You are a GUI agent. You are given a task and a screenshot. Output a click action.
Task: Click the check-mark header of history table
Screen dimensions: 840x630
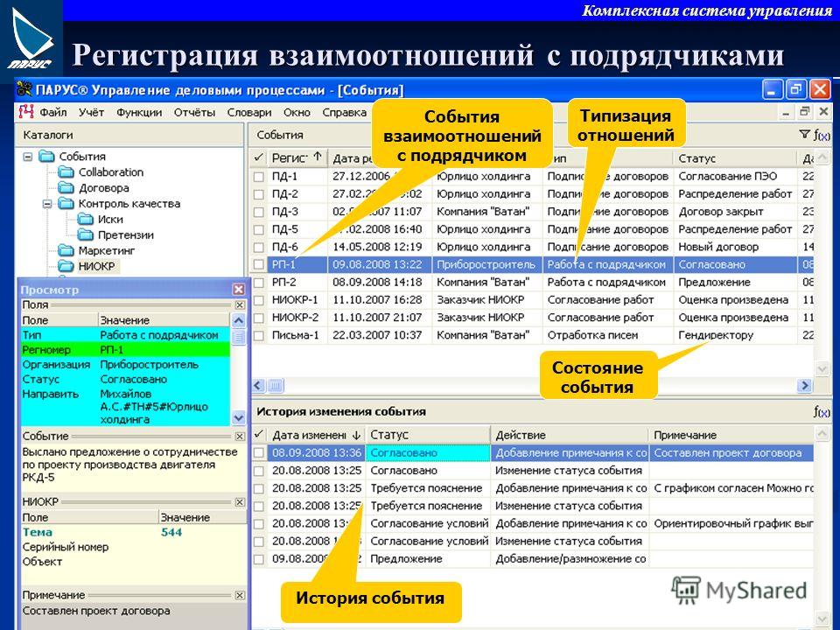coord(259,435)
